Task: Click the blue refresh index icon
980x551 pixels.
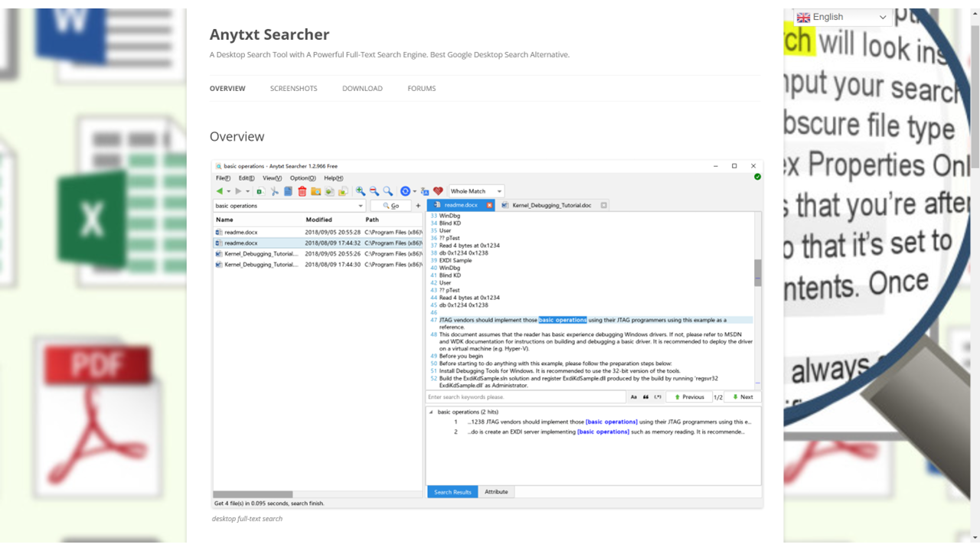Action: 405,191
